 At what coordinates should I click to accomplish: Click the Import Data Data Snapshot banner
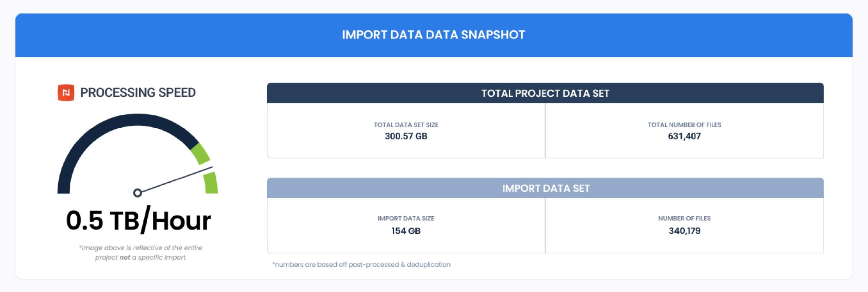(434, 35)
